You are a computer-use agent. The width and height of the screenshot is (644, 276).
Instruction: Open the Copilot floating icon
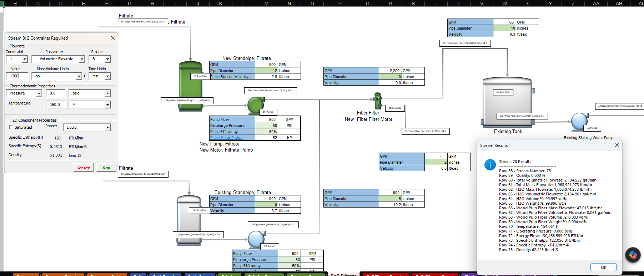633,255
